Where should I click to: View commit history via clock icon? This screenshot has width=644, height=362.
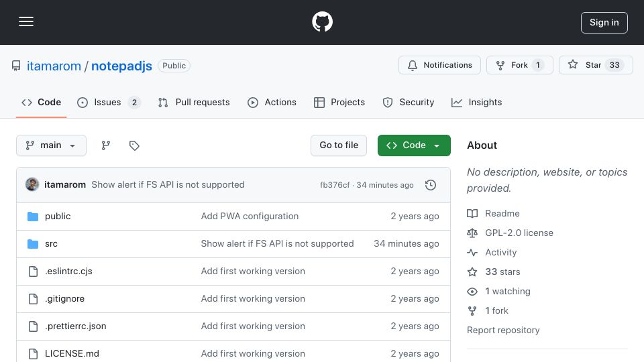tap(431, 185)
